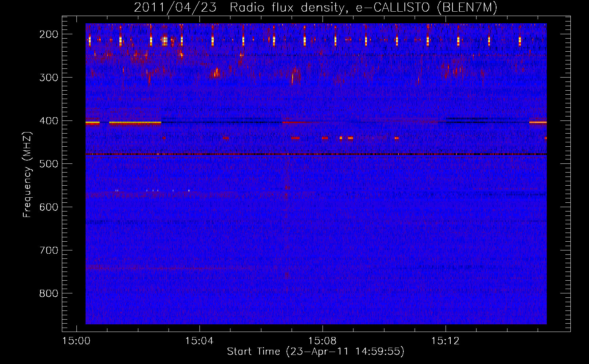Click the '15:00' time axis label
This screenshot has height=364, width=589.
pyautogui.click(x=76, y=341)
